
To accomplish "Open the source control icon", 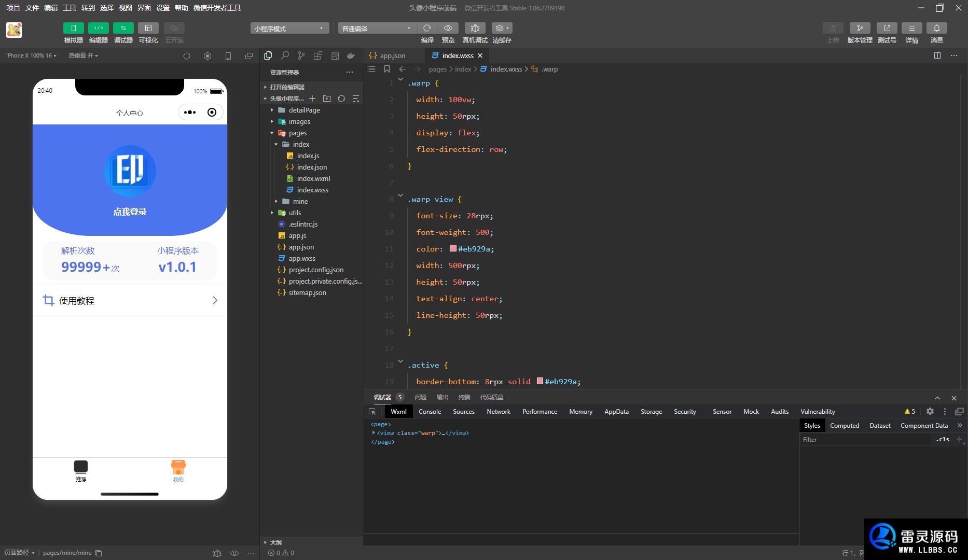I will click(301, 55).
